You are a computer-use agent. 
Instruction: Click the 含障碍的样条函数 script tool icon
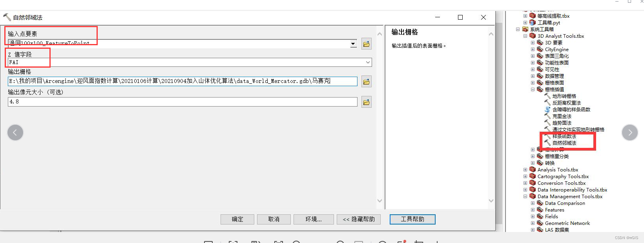547,109
